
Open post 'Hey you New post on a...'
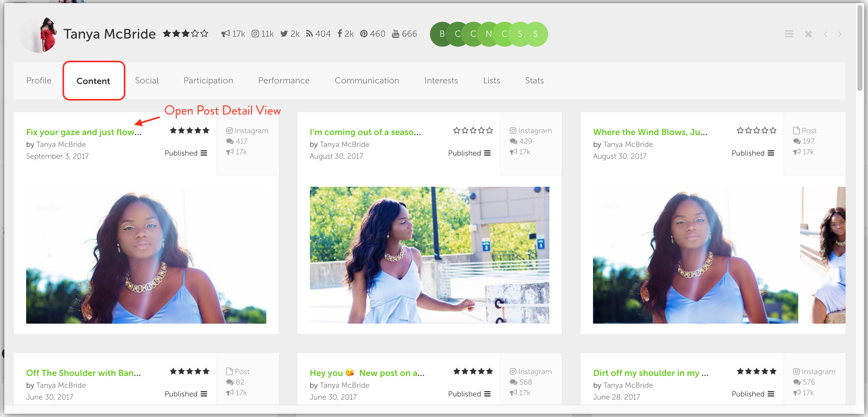(x=367, y=373)
